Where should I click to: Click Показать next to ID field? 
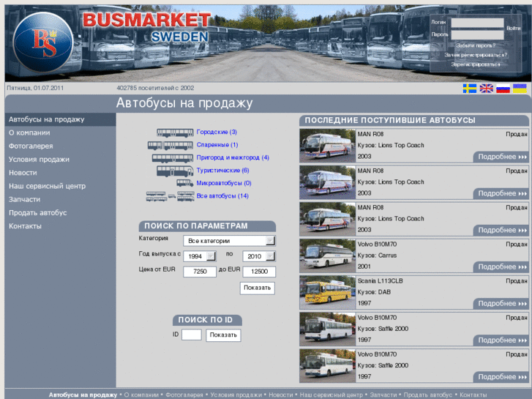223,335
